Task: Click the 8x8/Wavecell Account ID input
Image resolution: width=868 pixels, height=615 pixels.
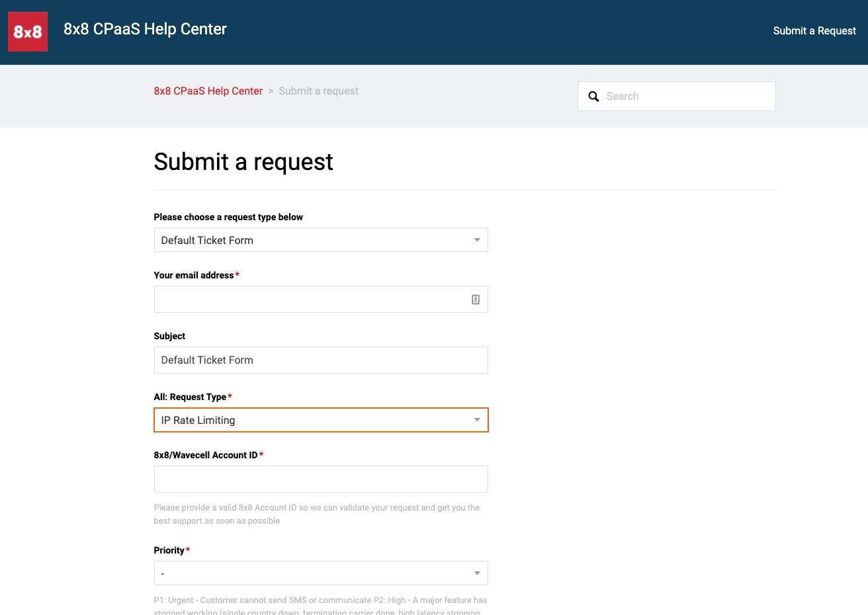Action: (x=321, y=479)
